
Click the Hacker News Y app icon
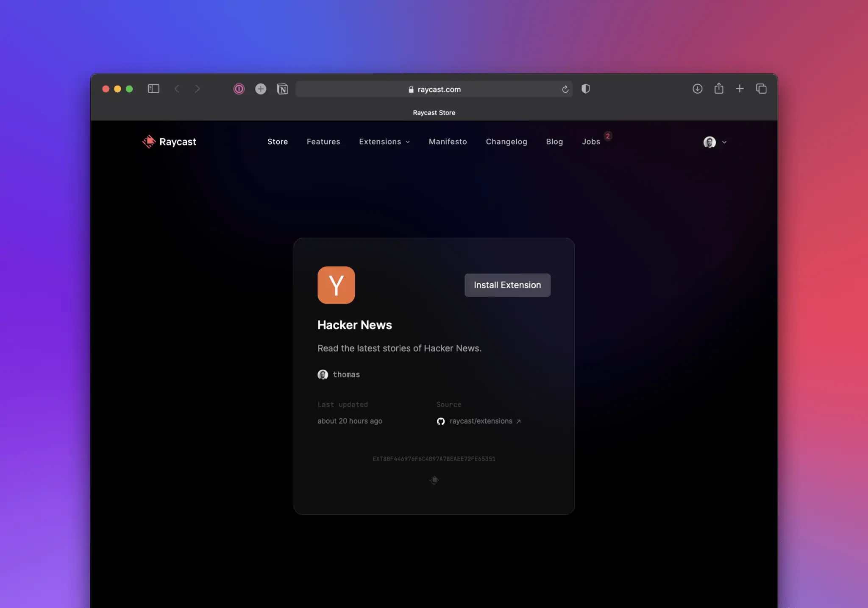(336, 285)
